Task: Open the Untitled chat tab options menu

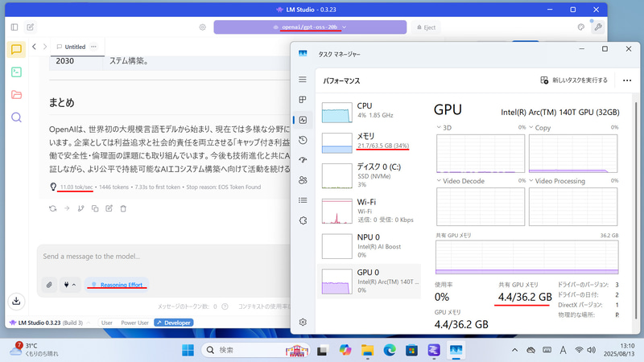Action: tap(93, 47)
